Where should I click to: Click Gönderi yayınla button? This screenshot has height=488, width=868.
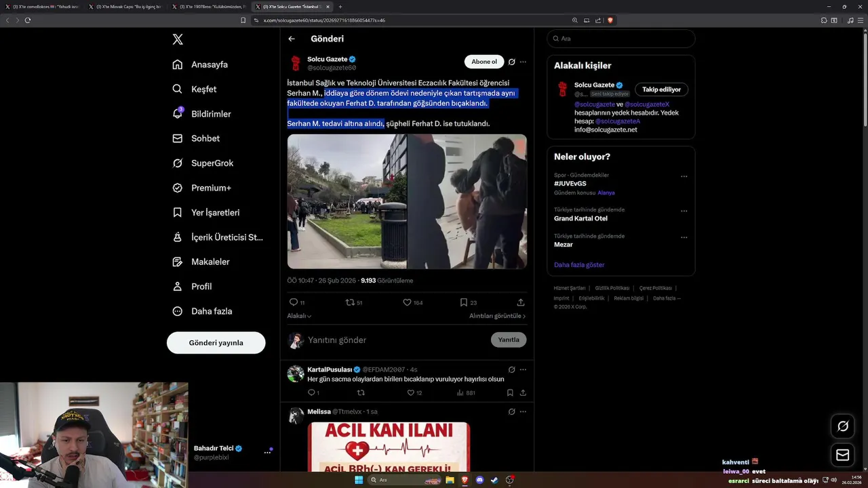(216, 342)
